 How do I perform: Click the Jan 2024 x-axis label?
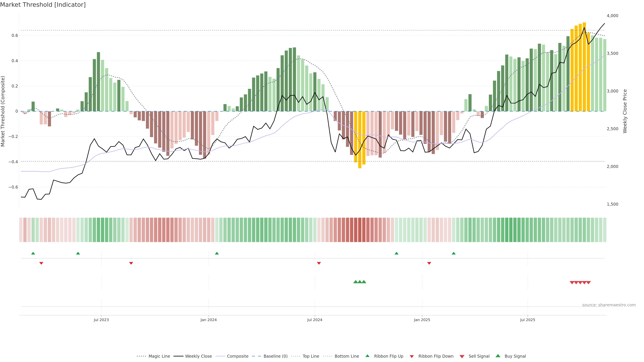(208, 320)
